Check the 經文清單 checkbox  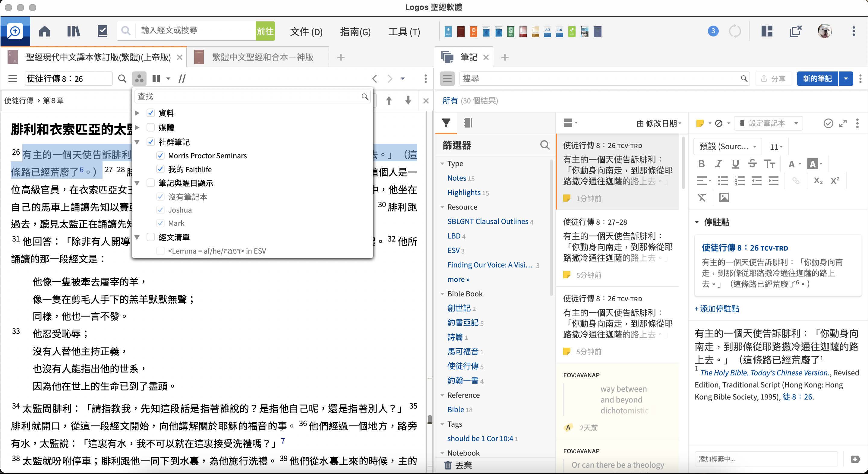click(x=151, y=237)
